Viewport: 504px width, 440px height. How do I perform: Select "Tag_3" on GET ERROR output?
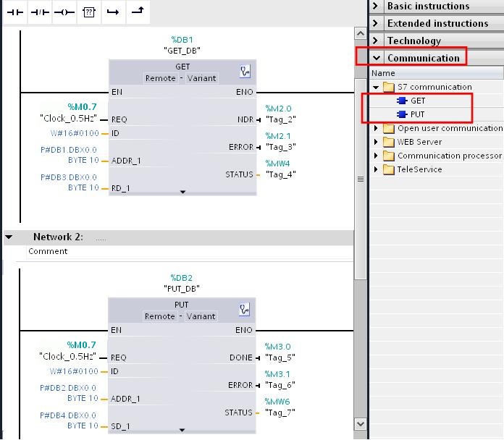[x=281, y=147]
